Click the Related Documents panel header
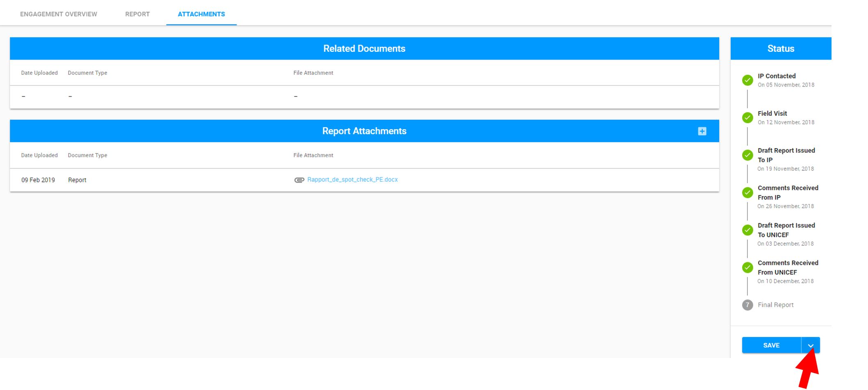 (x=364, y=48)
